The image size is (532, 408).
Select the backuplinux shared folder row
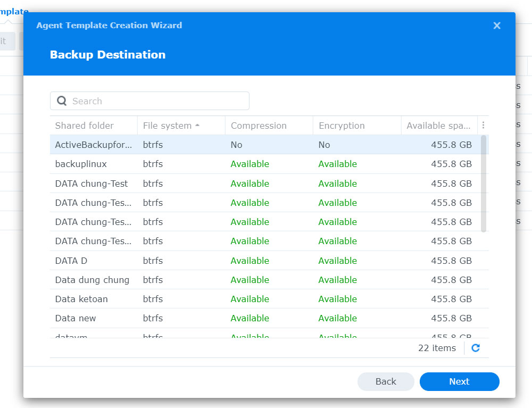[x=265, y=164]
